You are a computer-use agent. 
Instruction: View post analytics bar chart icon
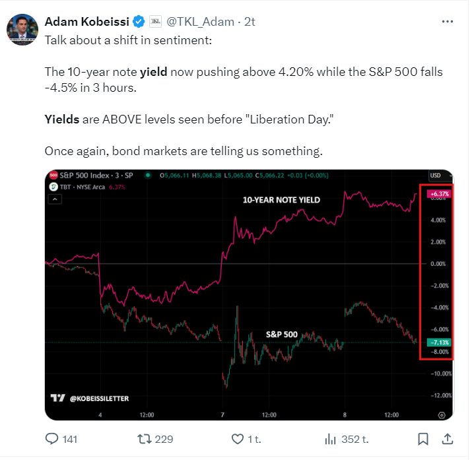pyautogui.click(x=331, y=438)
